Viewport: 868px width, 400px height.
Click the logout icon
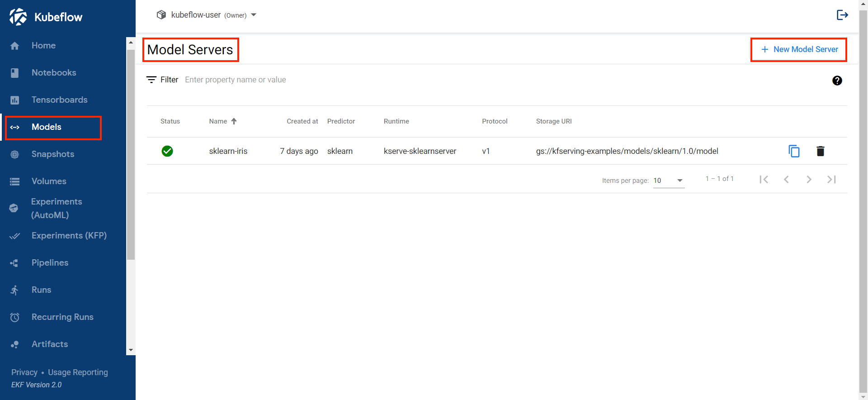(842, 15)
